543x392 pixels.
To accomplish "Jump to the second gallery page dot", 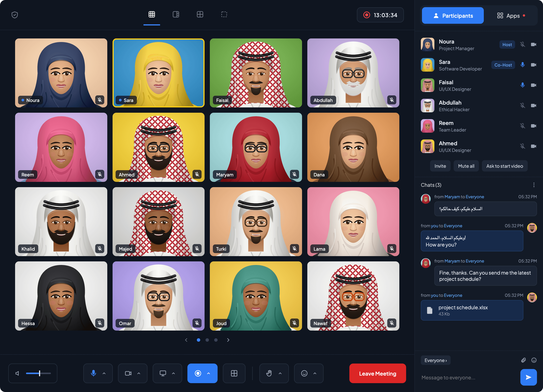I will [x=207, y=340].
